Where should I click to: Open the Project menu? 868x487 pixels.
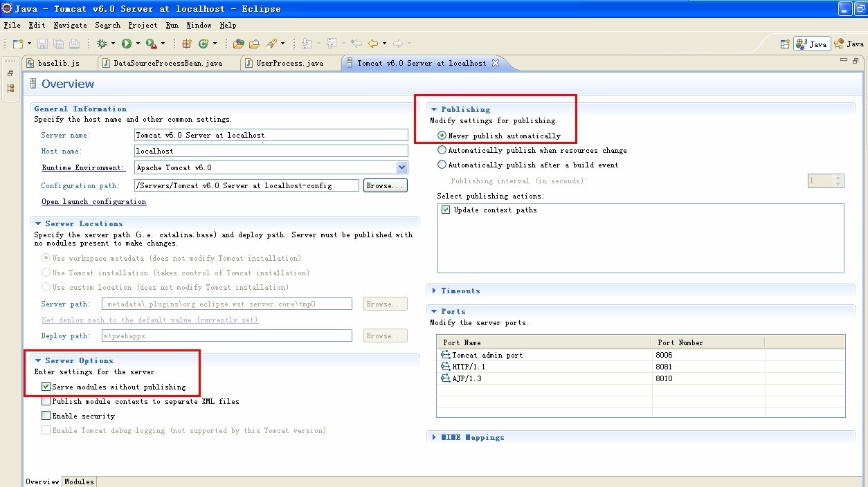coord(143,25)
